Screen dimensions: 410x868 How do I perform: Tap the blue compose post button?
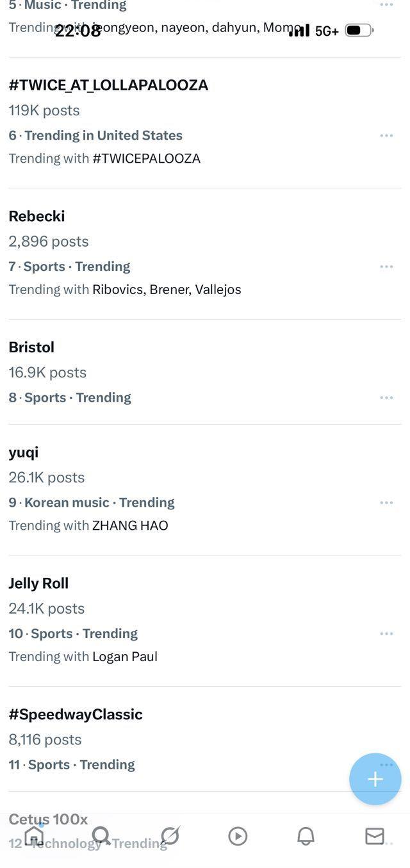click(x=375, y=779)
